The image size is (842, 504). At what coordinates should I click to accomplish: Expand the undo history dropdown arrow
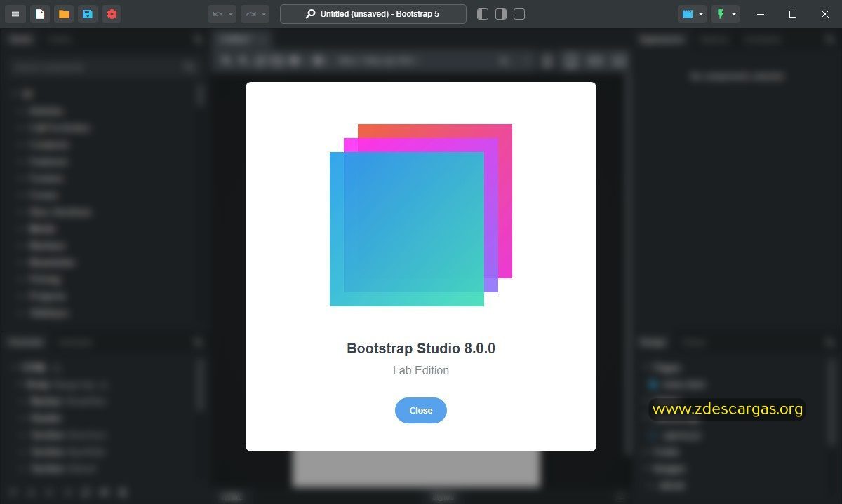[231, 14]
